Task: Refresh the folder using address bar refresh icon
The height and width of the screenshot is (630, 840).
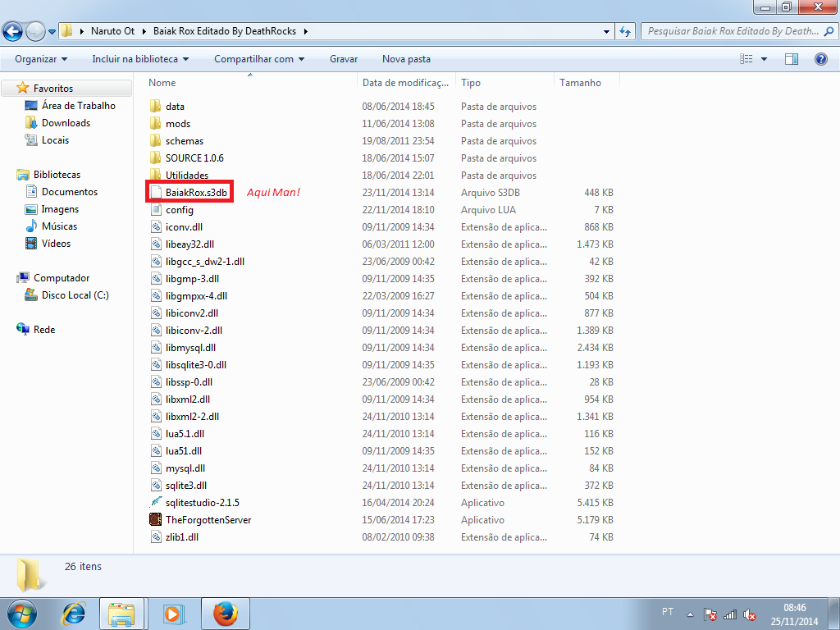Action: click(624, 32)
